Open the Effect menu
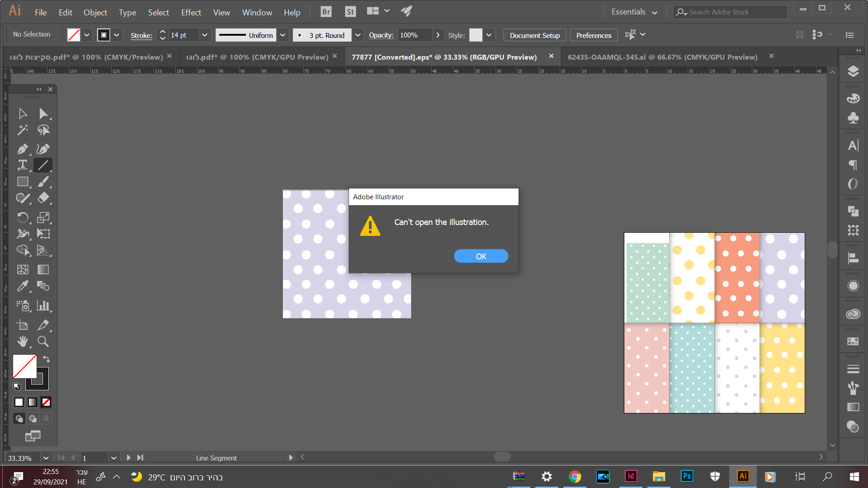 tap(191, 12)
